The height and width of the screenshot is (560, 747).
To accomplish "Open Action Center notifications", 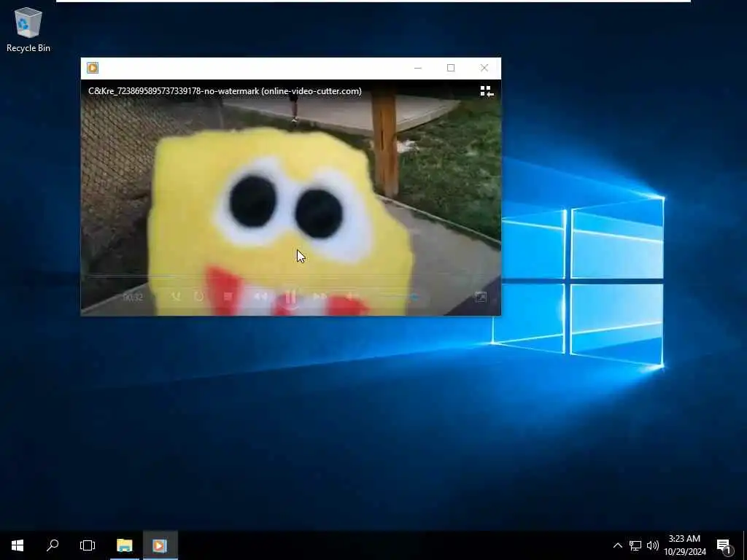I will [724, 545].
